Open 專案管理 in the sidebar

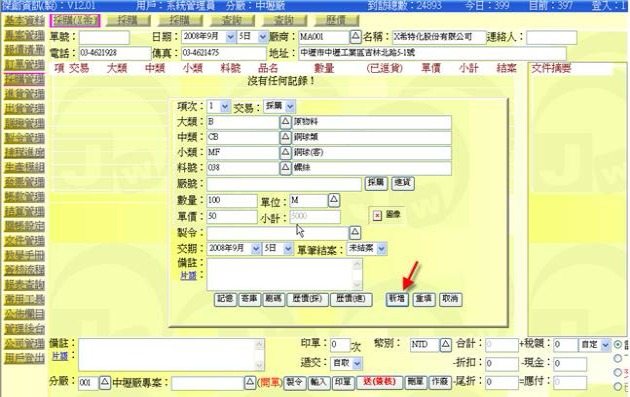tap(25, 35)
